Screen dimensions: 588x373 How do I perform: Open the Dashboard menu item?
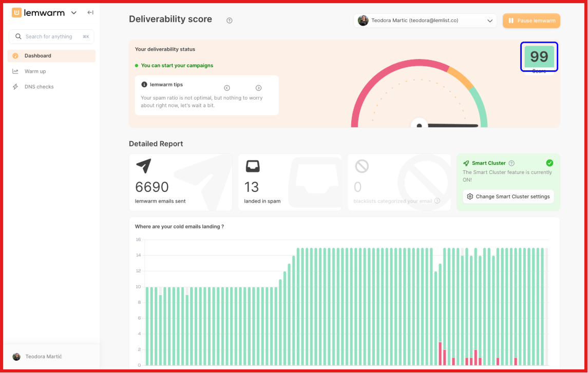click(51, 56)
